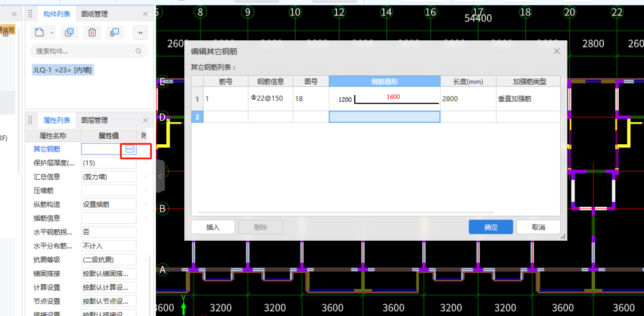Viewport: 644px width, 316px height.
Task: Click the length cell 2800
Action: point(468,99)
